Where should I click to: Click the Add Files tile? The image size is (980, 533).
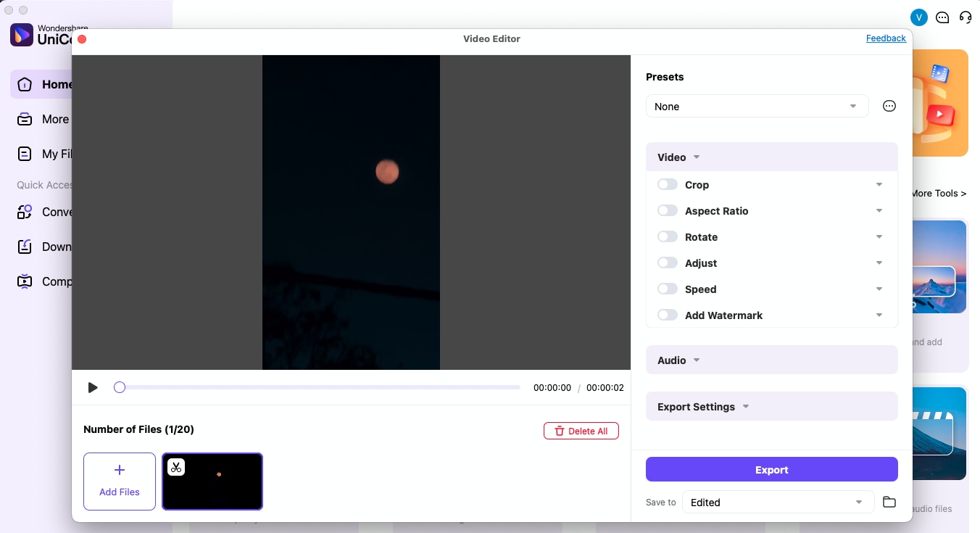120,482
